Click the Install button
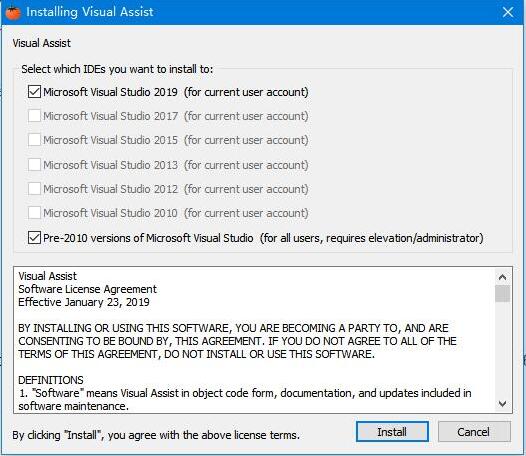This screenshot has height=456, width=526. [392, 432]
